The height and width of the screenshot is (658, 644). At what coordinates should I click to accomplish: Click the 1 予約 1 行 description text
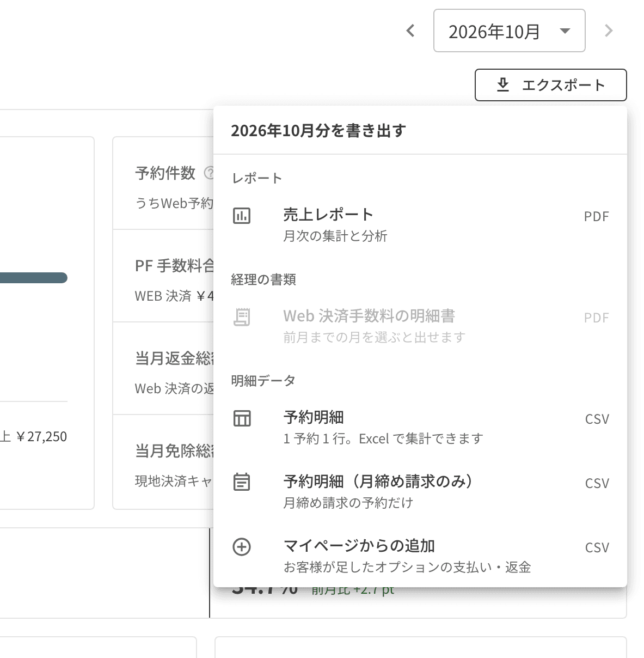[x=383, y=438]
